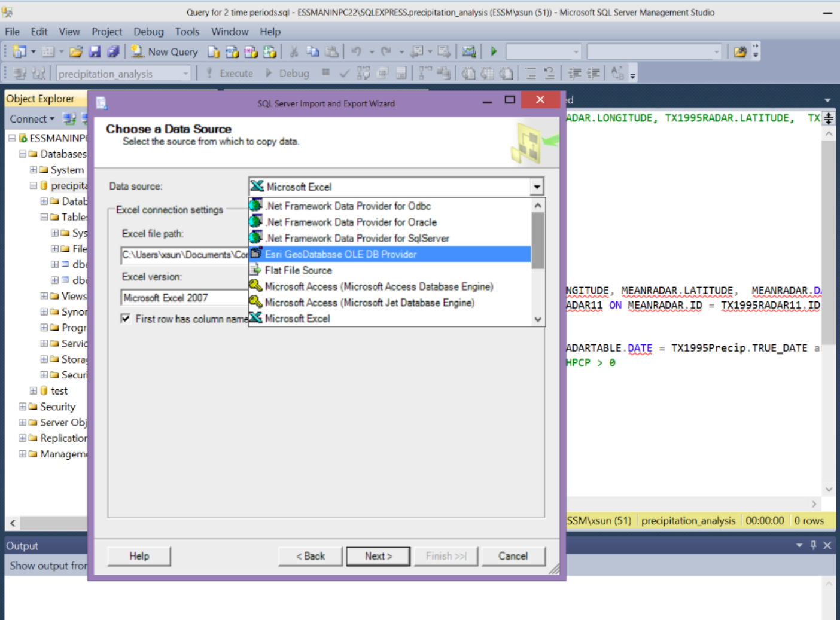
Task: Click the Back button in the wizard
Action: [x=311, y=556]
